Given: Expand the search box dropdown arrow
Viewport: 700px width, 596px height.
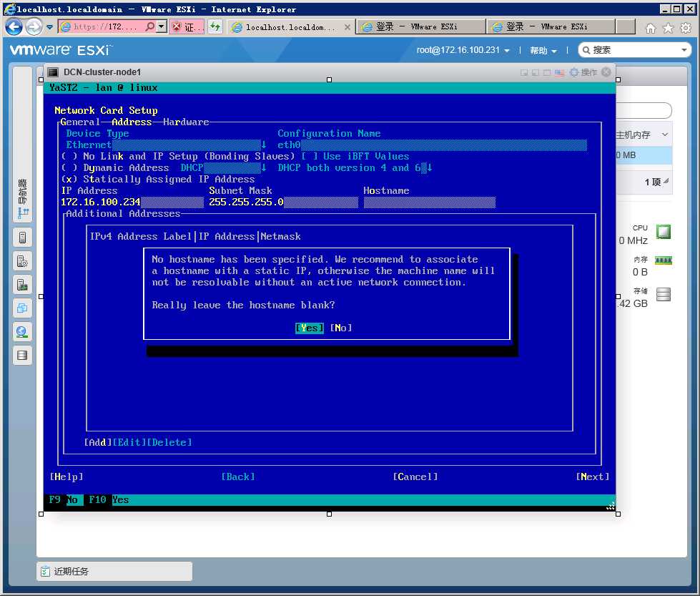Looking at the screenshot, I should pos(684,50).
